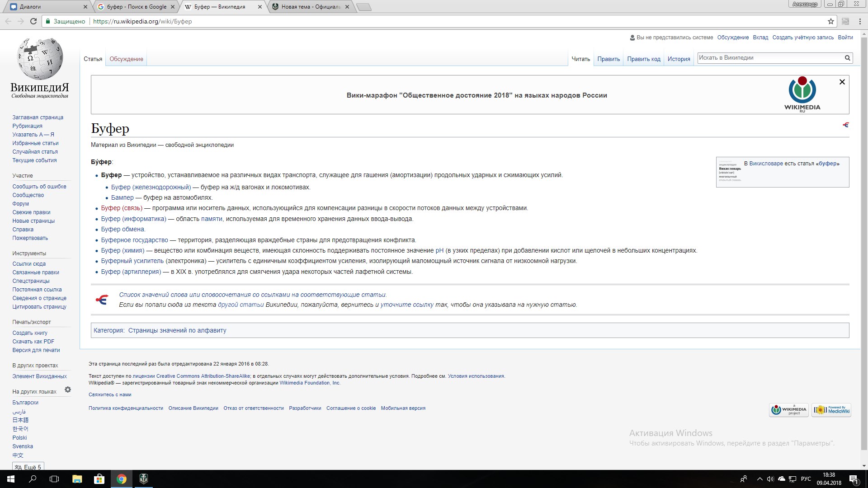
Task: Open the Буфер обмена link
Action: pyautogui.click(x=123, y=229)
